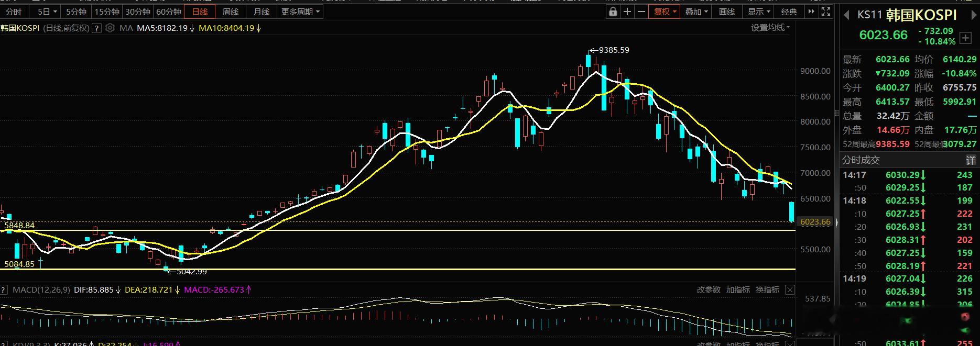The width and height of the screenshot is (980, 346).
Task: Zoom out the chart with minus icon
Action: tap(641, 12)
